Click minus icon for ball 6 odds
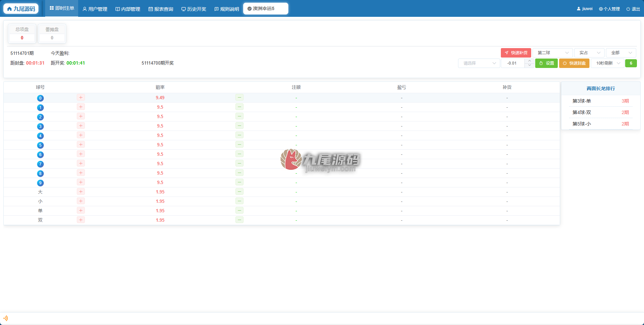The width and height of the screenshot is (644, 325). tap(239, 154)
